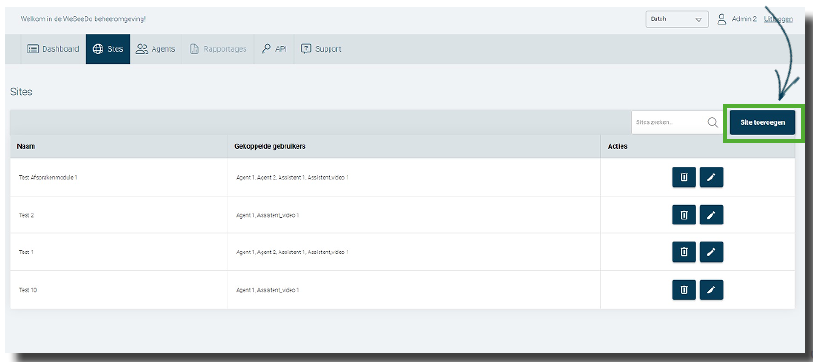The height and width of the screenshot is (362, 813).
Task: Open the Support tab
Action: point(321,49)
